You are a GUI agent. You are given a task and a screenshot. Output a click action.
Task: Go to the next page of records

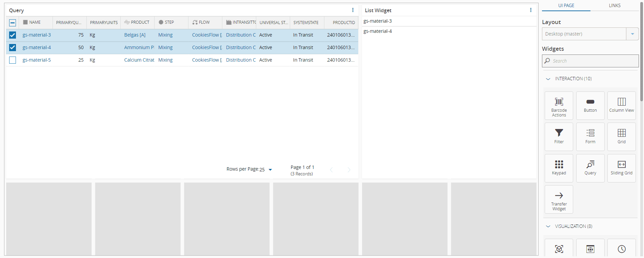click(349, 170)
